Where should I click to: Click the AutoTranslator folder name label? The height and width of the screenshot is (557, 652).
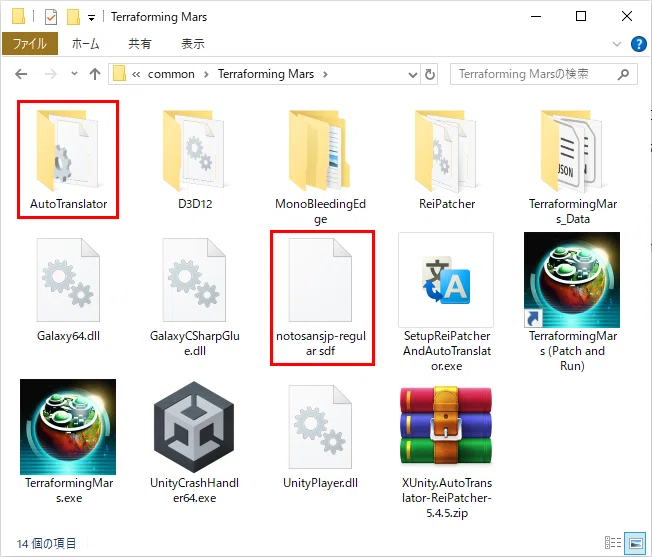[x=68, y=204]
